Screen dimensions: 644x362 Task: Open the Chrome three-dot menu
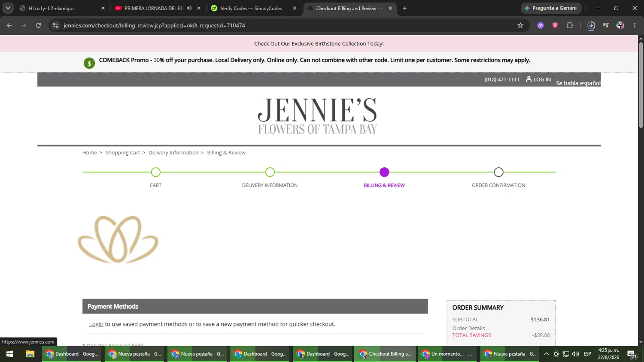pos(635,25)
